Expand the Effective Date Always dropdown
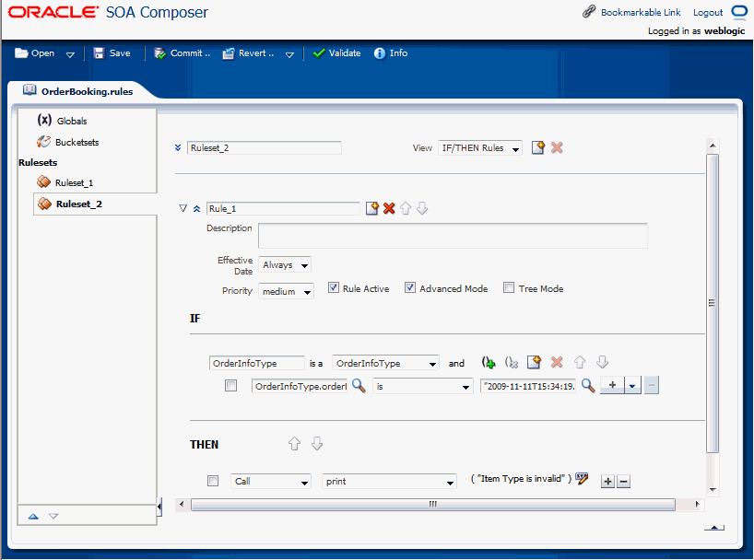Image resolution: width=754 pixels, height=560 pixels. tap(285, 265)
